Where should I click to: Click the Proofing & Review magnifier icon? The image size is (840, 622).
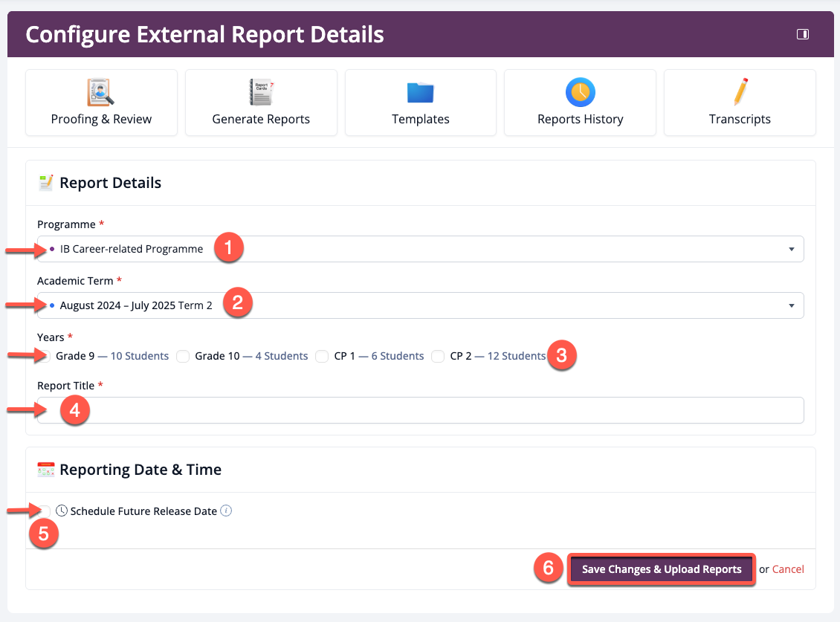(x=101, y=92)
